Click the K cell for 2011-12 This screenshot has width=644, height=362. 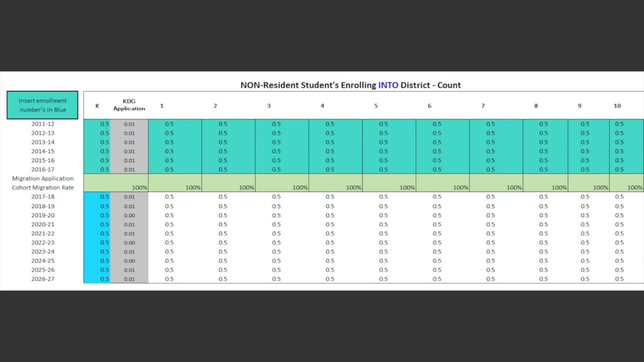point(97,124)
